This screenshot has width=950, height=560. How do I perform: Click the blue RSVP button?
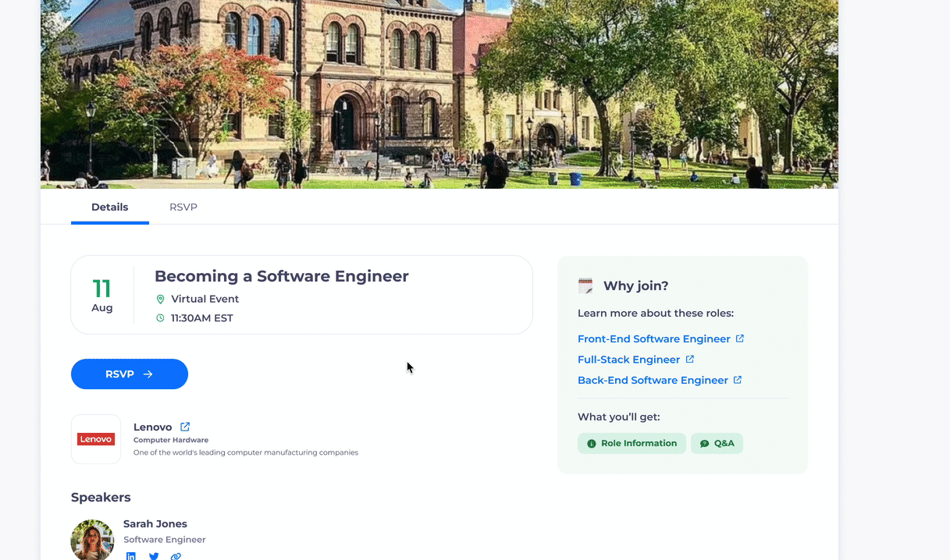(x=130, y=374)
